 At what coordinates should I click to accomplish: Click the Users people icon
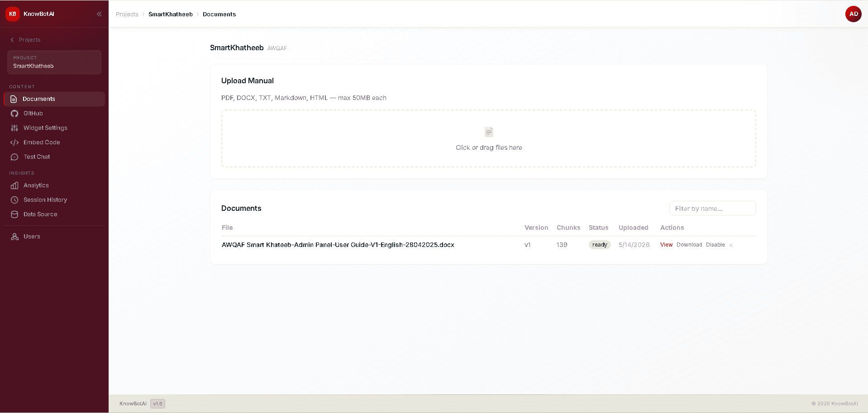pos(14,237)
